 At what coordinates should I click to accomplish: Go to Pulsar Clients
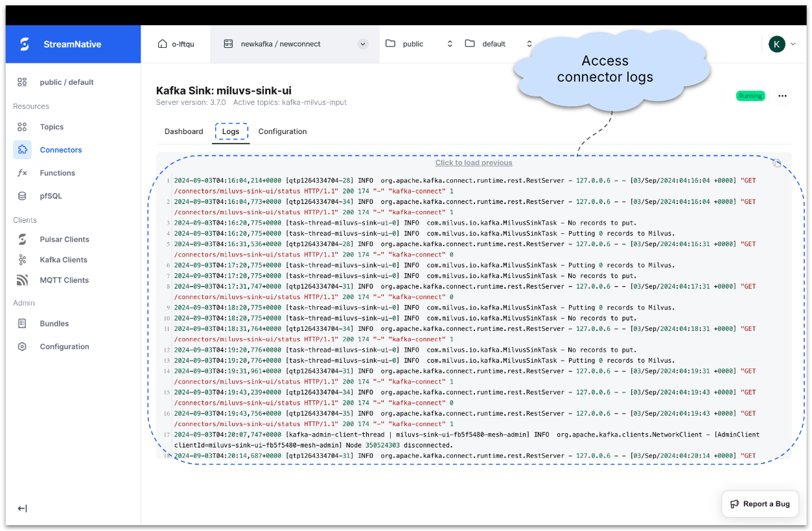64,240
